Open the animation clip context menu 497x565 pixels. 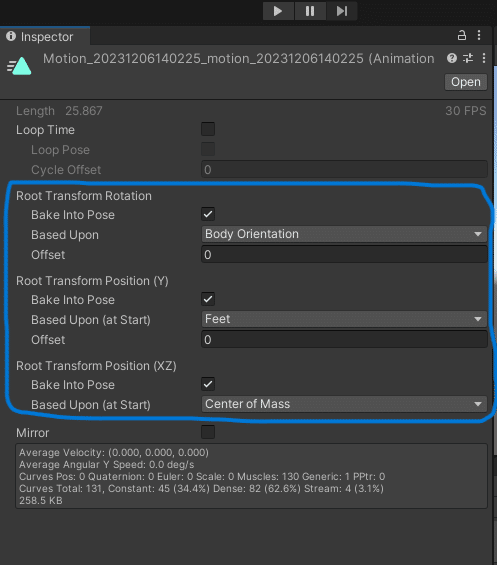(484, 58)
